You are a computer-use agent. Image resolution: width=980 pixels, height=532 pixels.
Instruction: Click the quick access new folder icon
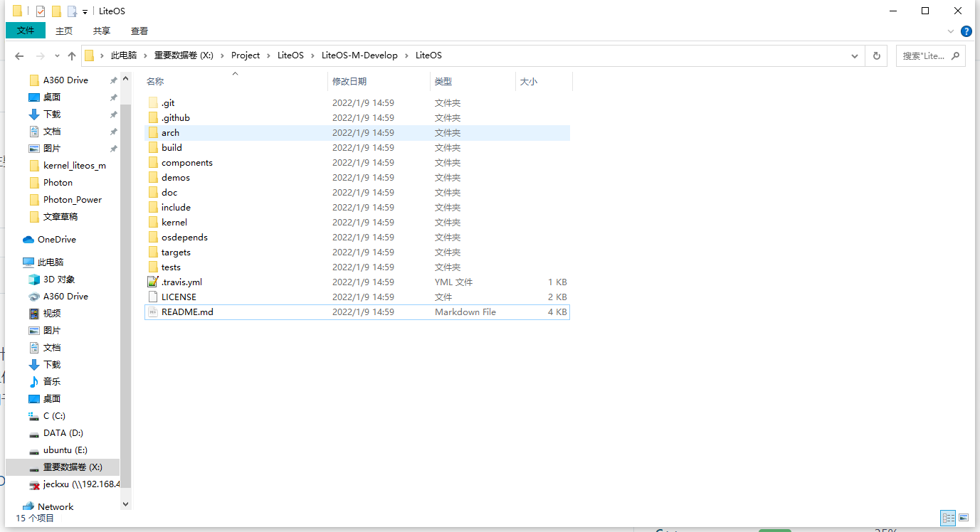click(x=56, y=11)
